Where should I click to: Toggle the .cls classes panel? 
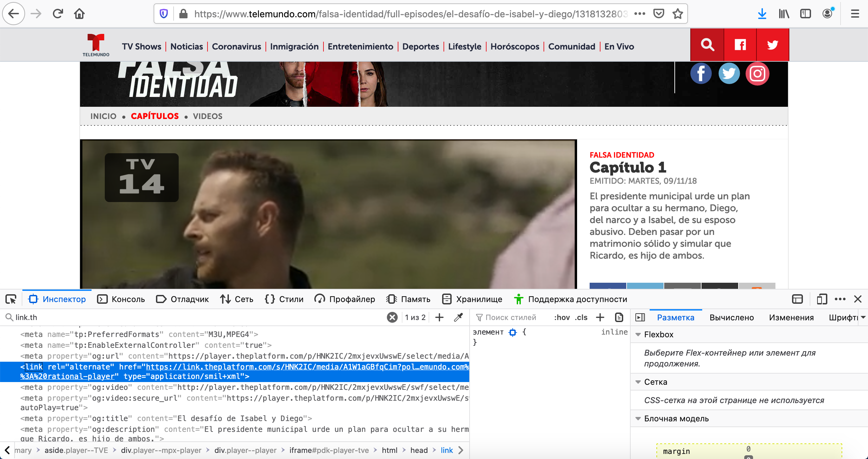point(581,317)
